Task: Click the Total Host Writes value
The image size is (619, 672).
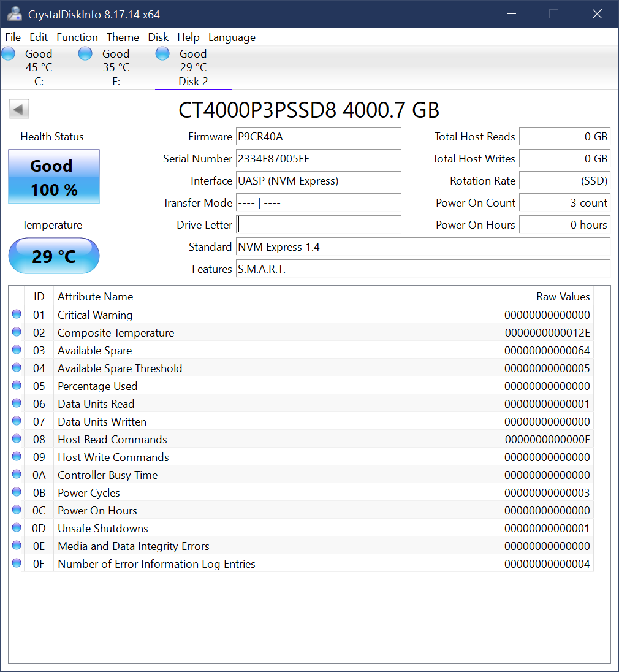Action: pyautogui.click(x=565, y=159)
